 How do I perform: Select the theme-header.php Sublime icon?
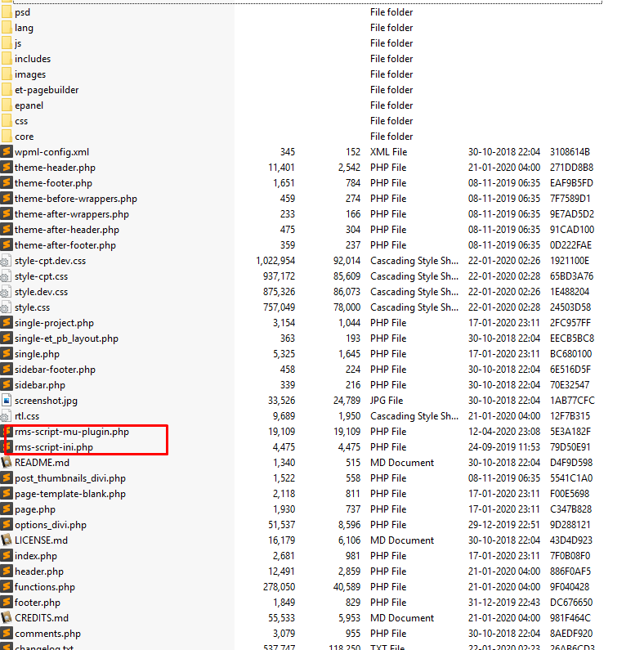[x=7, y=168]
